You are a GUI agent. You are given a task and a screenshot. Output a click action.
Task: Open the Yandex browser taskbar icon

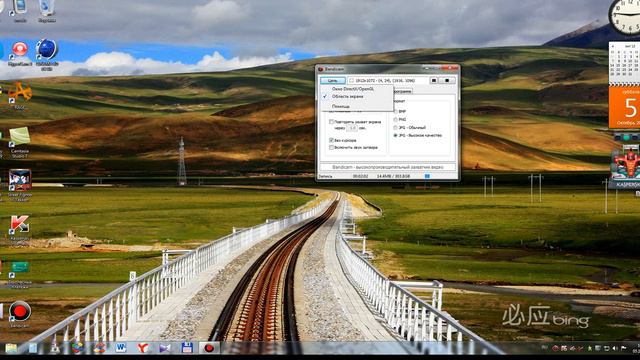point(143,348)
